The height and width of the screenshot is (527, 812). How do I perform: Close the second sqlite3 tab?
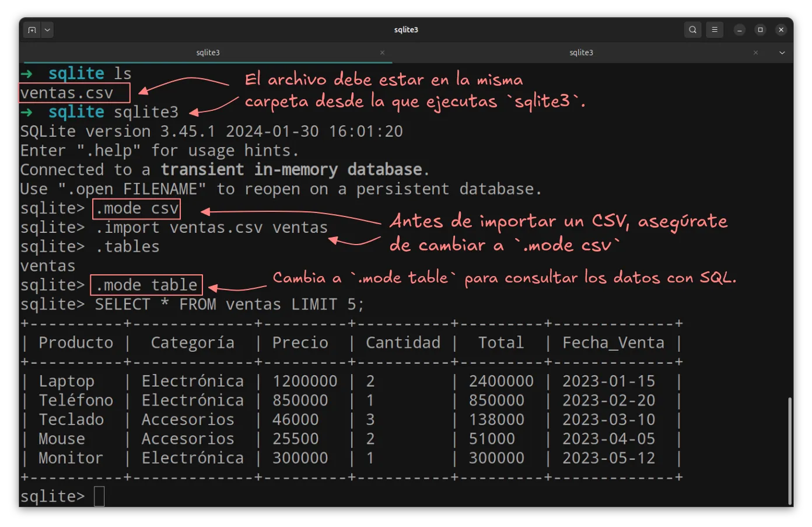[755, 53]
